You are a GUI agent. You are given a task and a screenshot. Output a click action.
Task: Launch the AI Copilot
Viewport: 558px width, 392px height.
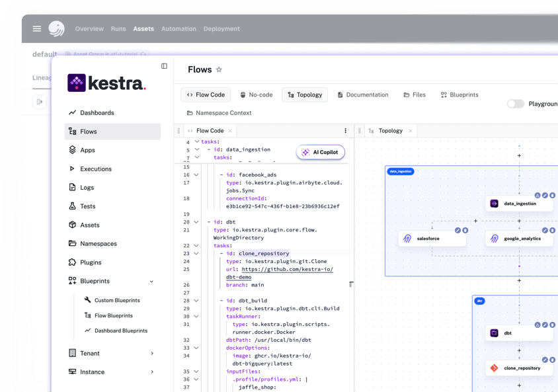[x=320, y=153]
